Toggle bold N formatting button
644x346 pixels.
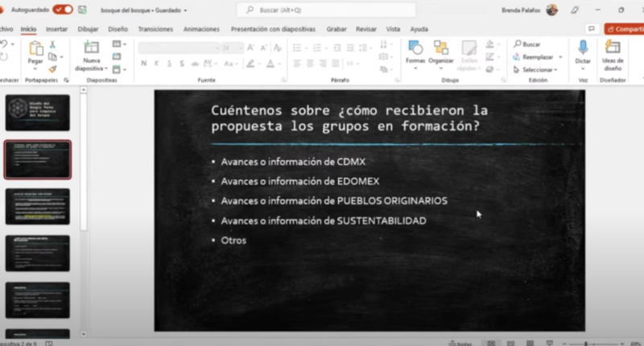click(x=143, y=63)
